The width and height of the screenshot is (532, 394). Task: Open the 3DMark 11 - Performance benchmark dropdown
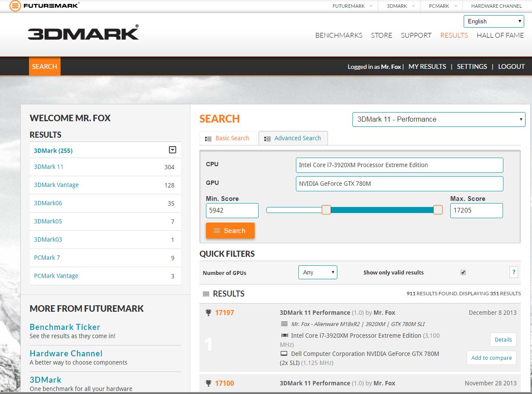coord(439,119)
